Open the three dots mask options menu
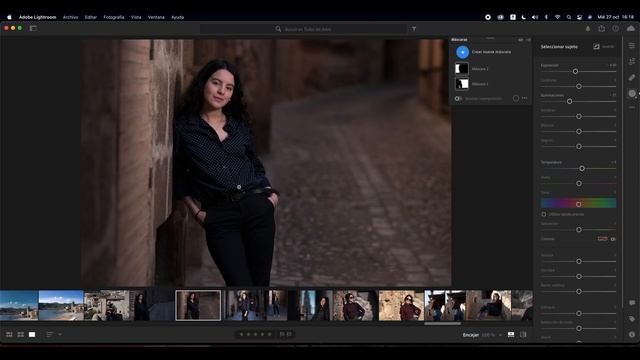This screenshot has height=360, width=640. 524,98
